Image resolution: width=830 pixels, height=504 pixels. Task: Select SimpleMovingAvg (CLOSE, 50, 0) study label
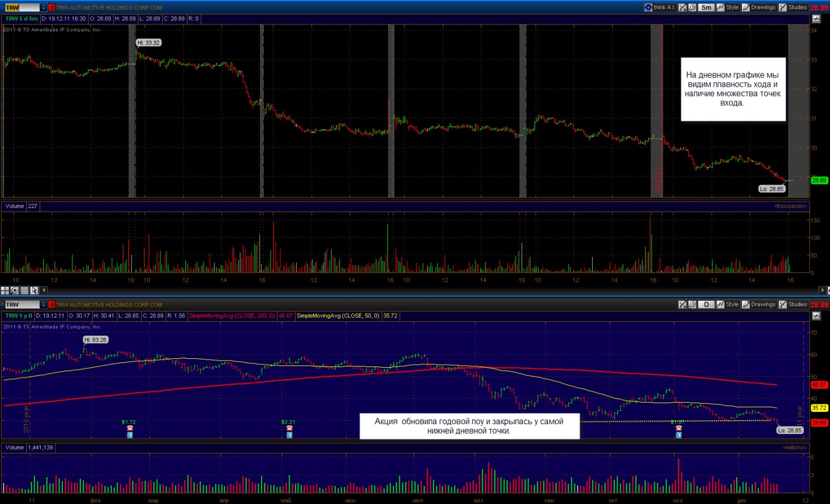point(339,315)
